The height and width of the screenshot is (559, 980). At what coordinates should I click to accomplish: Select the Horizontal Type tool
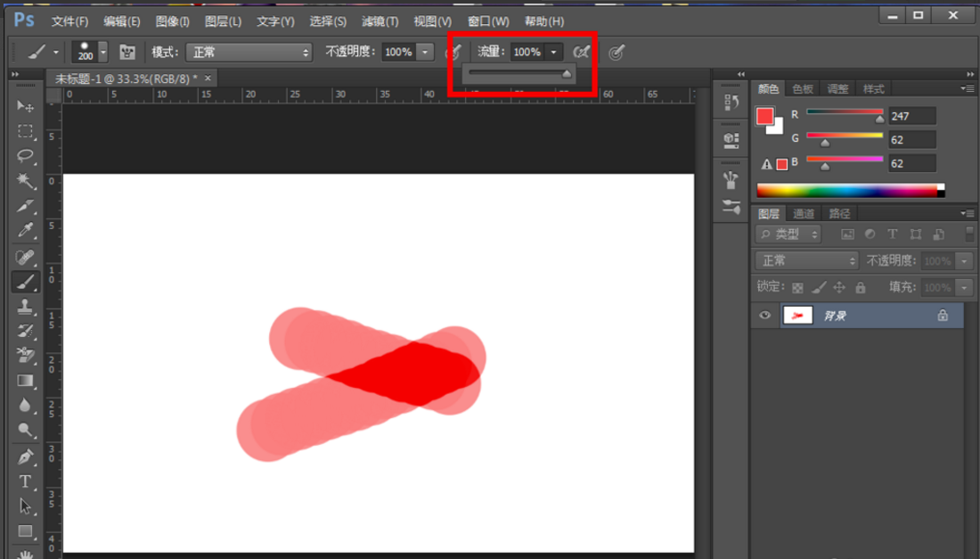click(x=25, y=481)
